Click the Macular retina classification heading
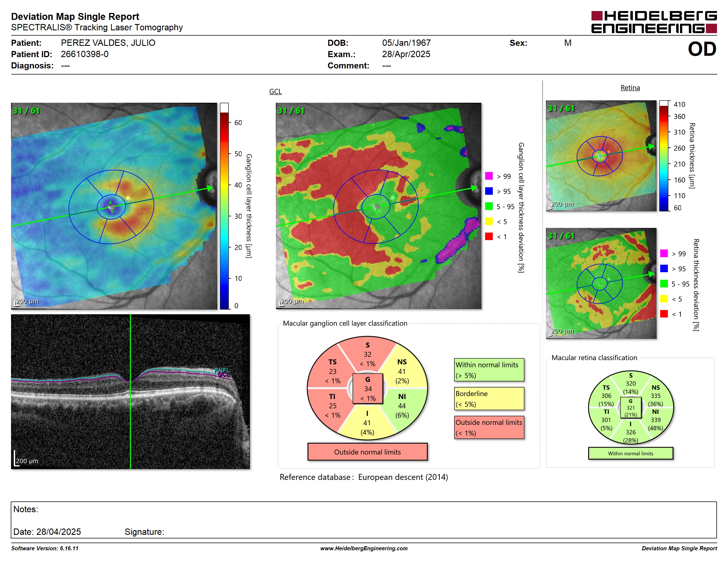 [594, 358]
